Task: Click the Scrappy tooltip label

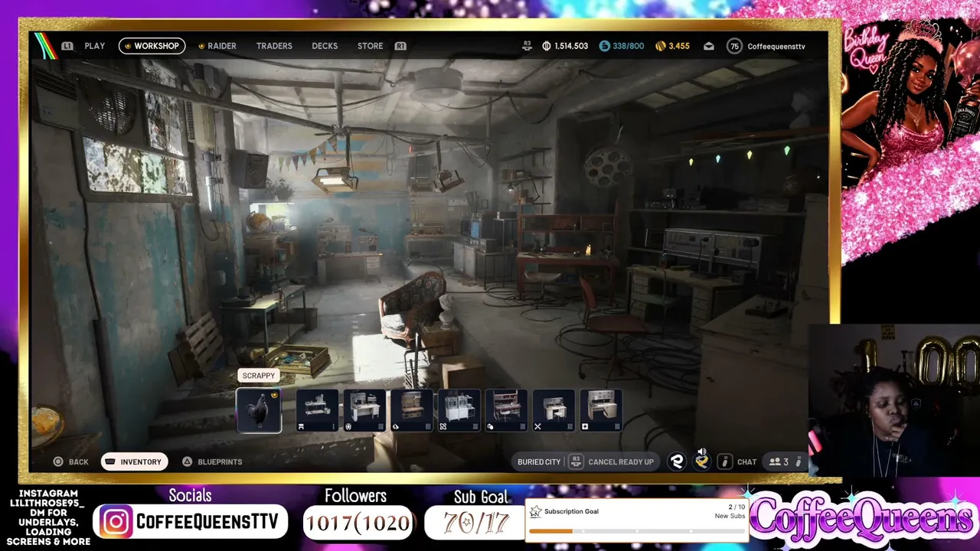Action: click(258, 376)
